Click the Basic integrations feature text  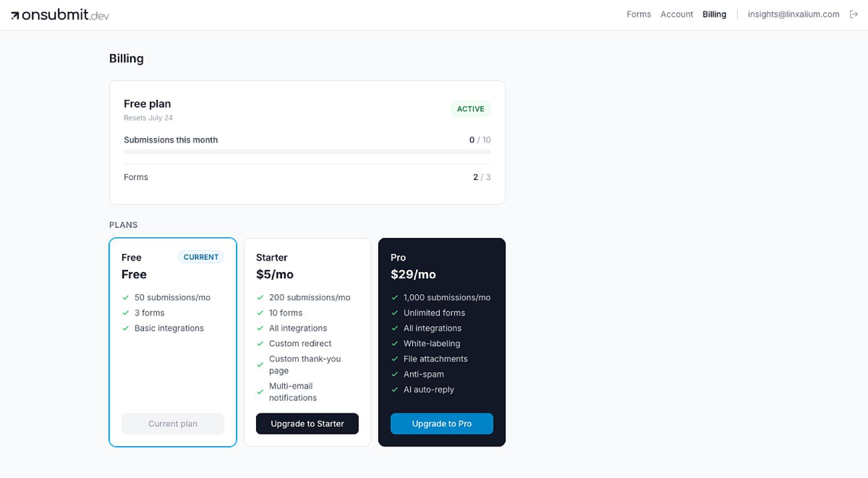pos(169,328)
